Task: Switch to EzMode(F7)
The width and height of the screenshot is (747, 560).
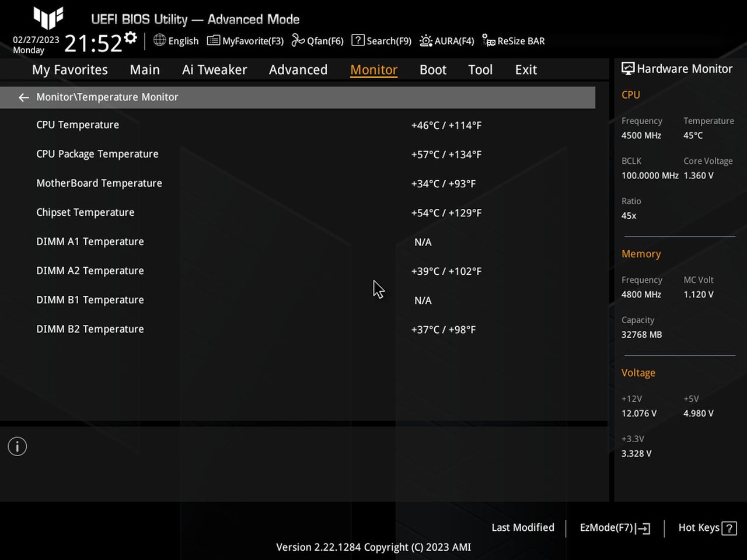Action: [615, 528]
